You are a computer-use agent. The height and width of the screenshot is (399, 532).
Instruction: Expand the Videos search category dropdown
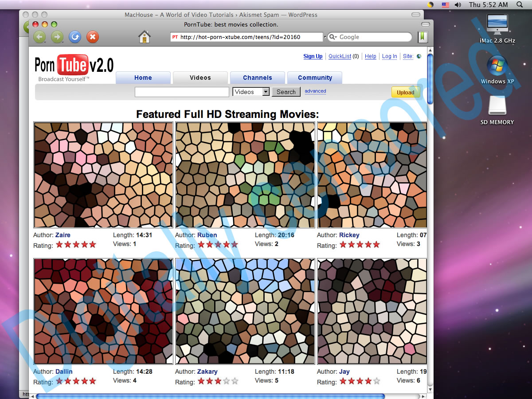pos(251,92)
